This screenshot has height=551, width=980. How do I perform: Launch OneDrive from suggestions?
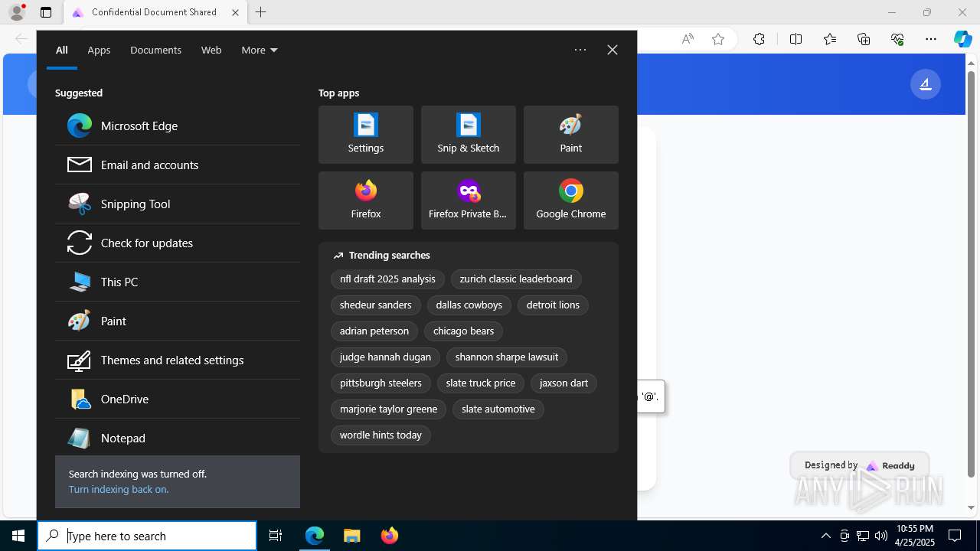pyautogui.click(x=178, y=399)
